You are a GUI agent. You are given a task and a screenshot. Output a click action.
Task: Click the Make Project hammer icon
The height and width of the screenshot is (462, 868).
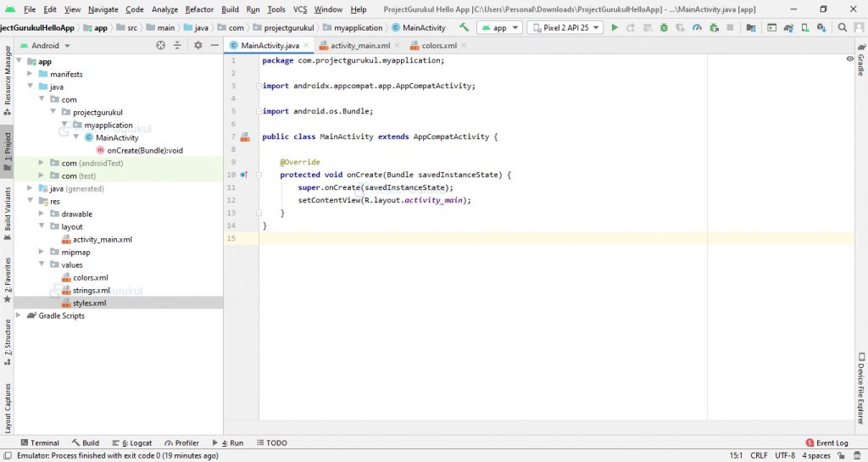tap(464, 27)
